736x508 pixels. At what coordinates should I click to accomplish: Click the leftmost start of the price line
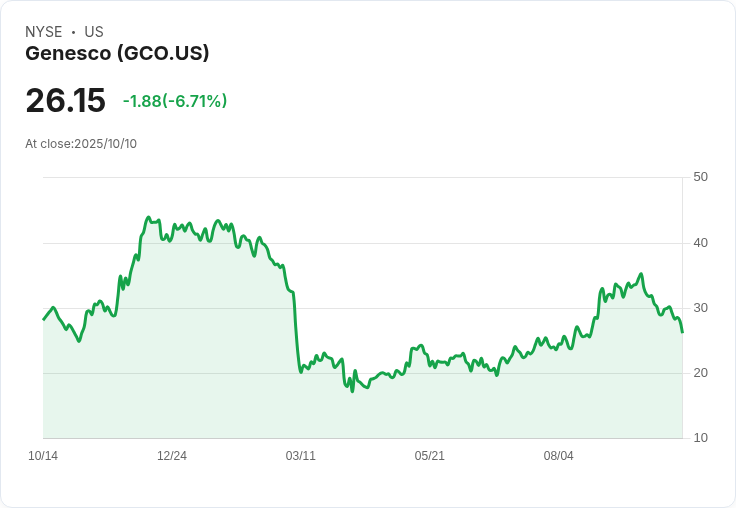pyautogui.click(x=43, y=319)
